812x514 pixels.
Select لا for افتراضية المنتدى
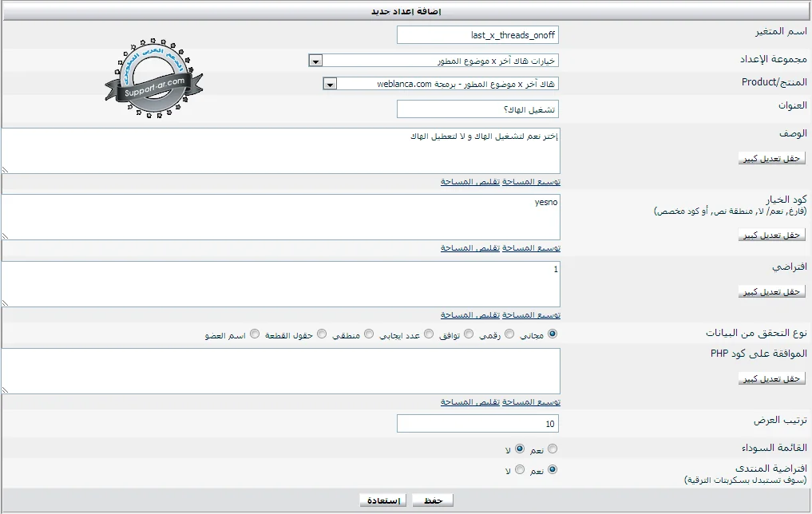[x=519, y=470]
